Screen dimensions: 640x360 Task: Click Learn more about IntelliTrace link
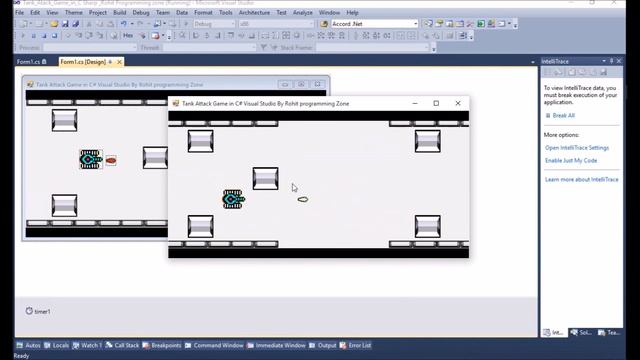click(582, 179)
